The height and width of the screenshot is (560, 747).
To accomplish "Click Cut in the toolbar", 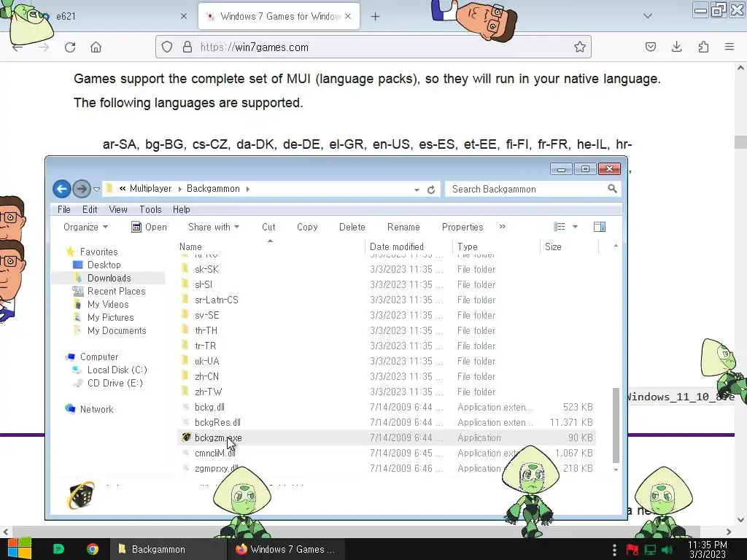I will point(268,227).
